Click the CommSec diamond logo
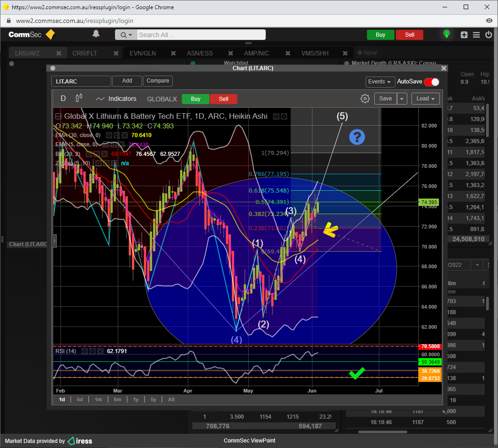This screenshot has height=448, width=498. [50, 34]
